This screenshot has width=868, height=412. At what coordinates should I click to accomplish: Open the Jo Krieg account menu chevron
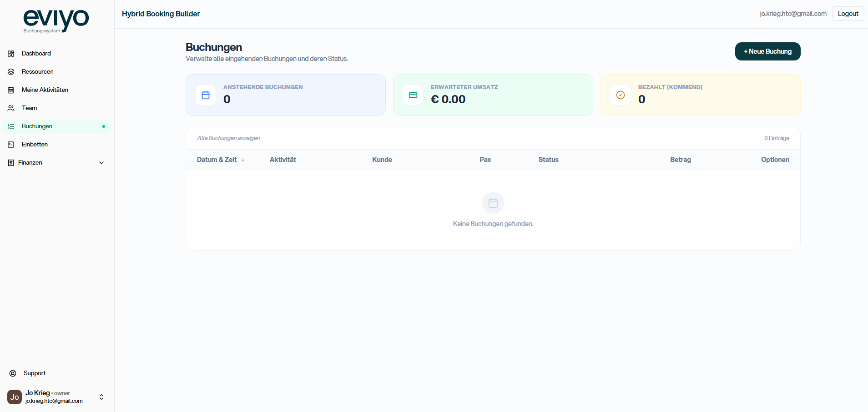(x=101, y=397)
